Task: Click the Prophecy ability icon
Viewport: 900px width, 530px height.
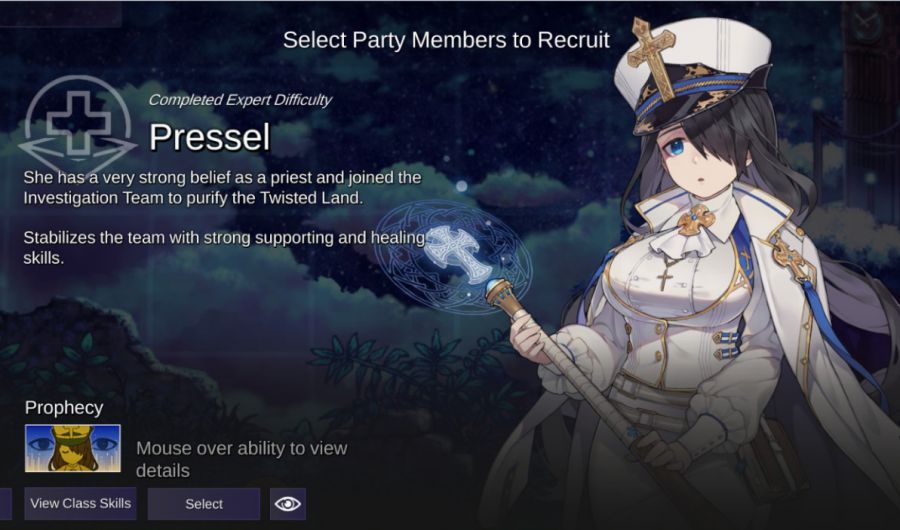Action: (x=73, y=448)
